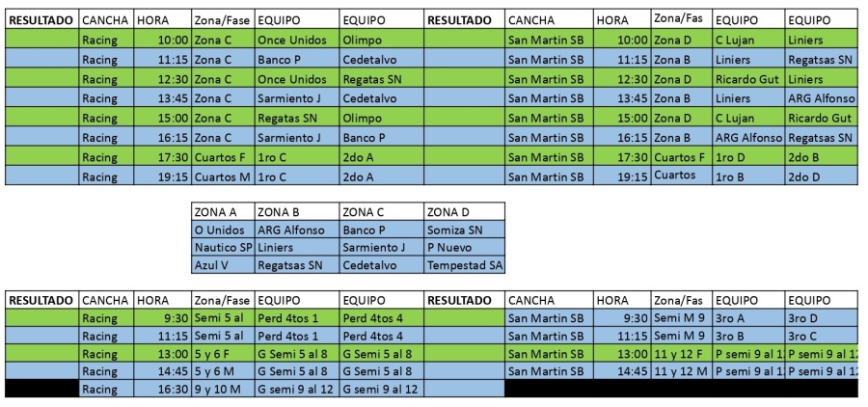Select the ZONA A header cell
Image resolution: width=868 pixels, height=407 pixels.
pos(222,212)
